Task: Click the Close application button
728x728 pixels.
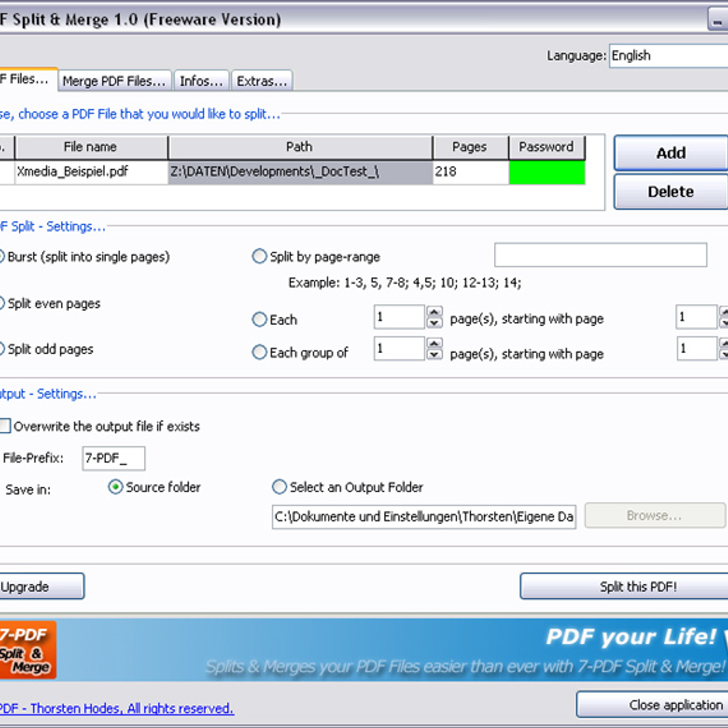Action: click(x=653, y=705)
